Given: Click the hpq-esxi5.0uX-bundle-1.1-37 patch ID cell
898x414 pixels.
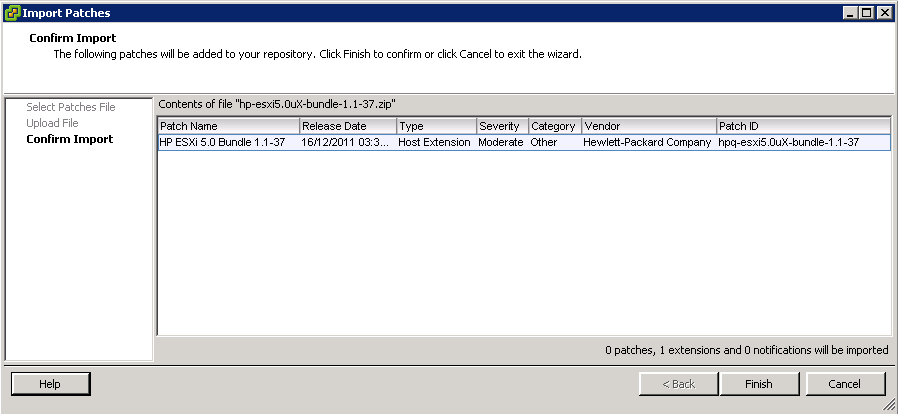Looking at the screenshot, I should (789, 143).
